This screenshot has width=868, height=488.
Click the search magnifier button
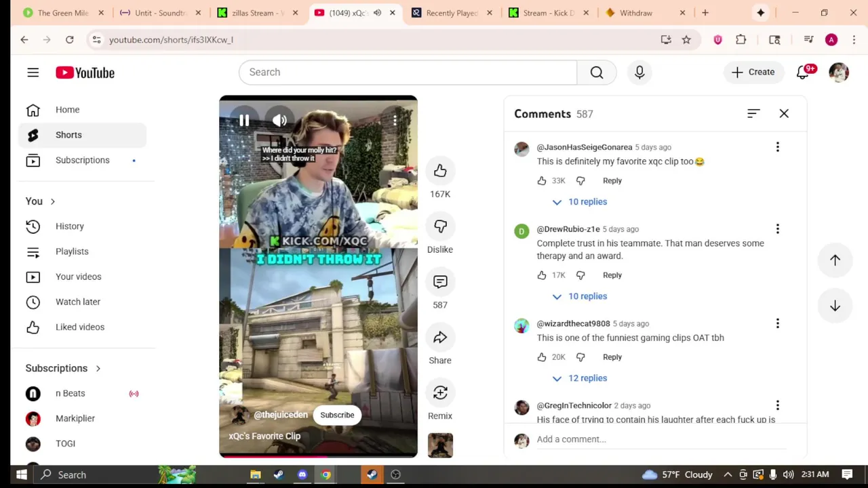point(597,73)
